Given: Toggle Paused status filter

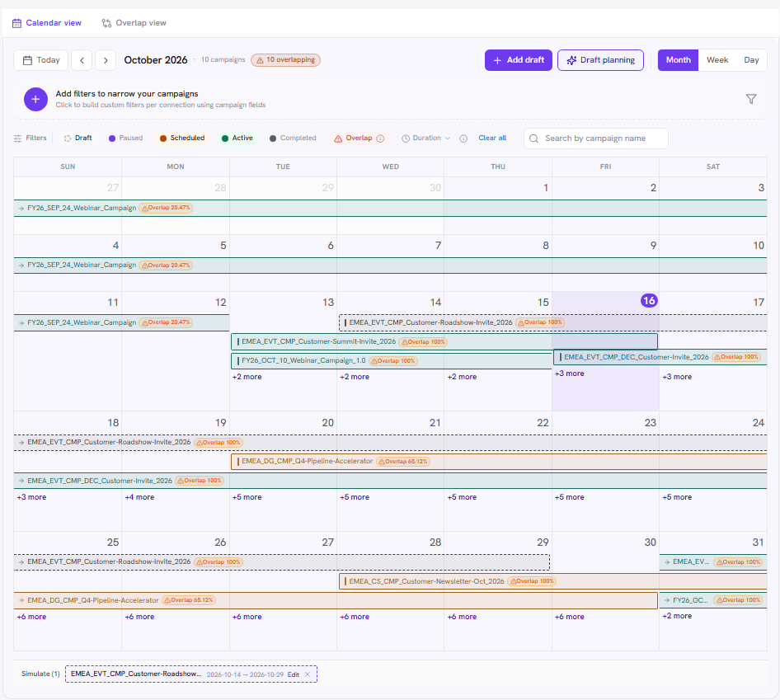Looking at the screenshot, I should pos(126,139).
